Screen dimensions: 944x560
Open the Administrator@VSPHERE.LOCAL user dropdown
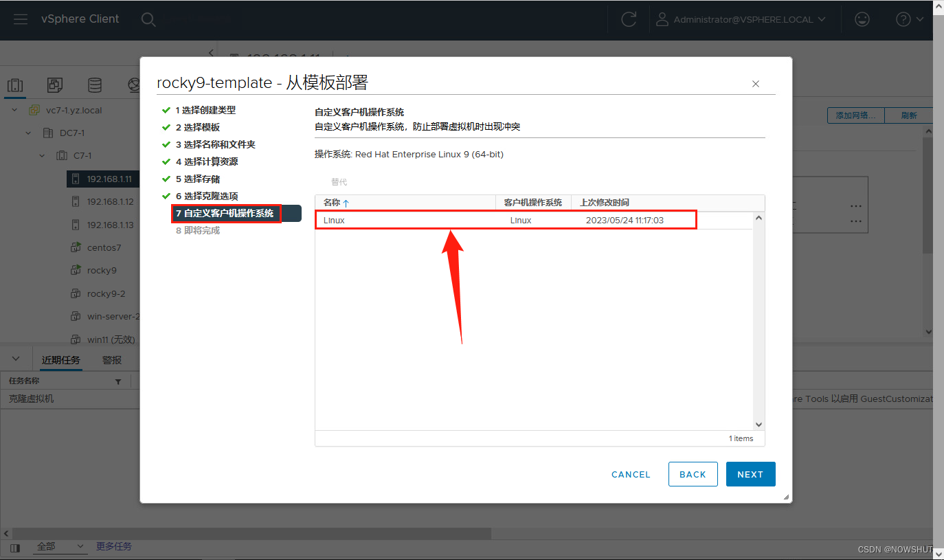pyautogui.click(x=741, y=19)
